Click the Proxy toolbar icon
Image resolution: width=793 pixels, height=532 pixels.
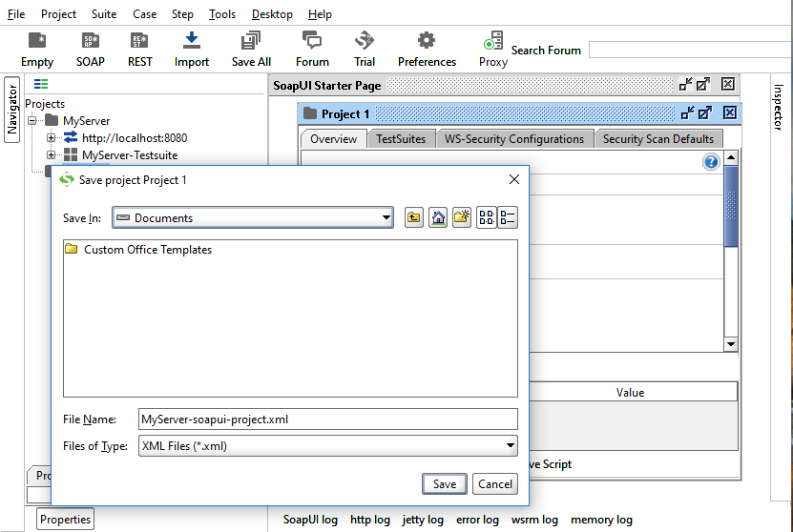tap(493, 49)
